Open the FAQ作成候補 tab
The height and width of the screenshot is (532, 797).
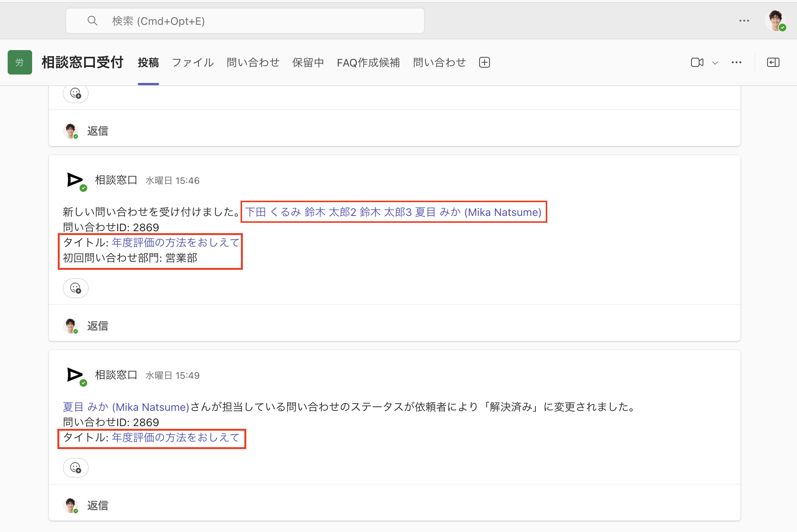(x=368, y=62)
